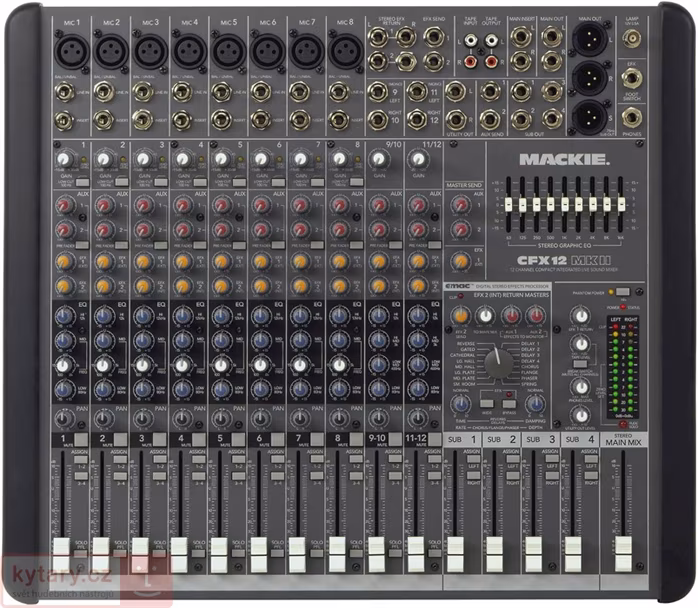Click the channel 6 EFX 1 knob
This screenshot has height=608, width=698.
point(261,262)
